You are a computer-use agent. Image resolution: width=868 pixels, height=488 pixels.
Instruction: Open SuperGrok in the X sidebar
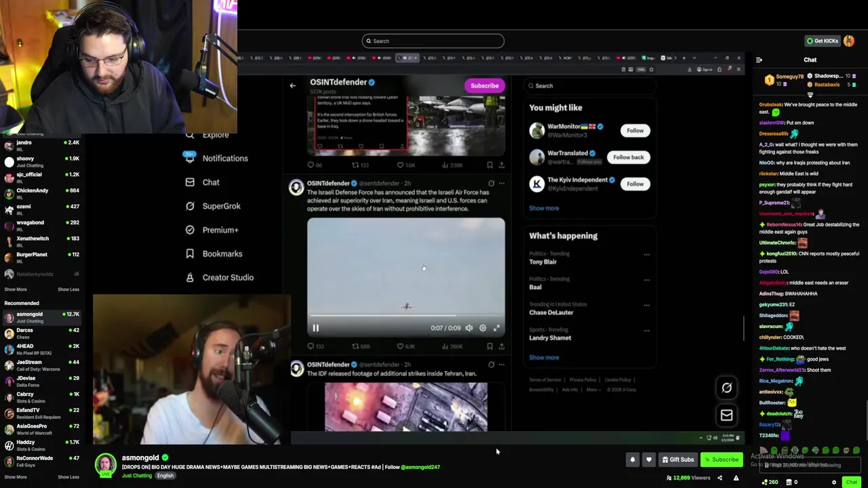(x=213, y=206)
